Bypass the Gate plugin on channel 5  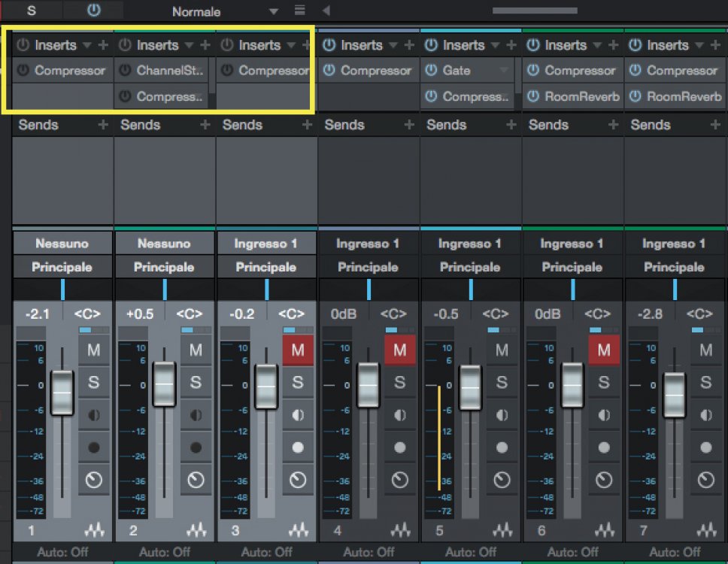[x=432, y=70]
